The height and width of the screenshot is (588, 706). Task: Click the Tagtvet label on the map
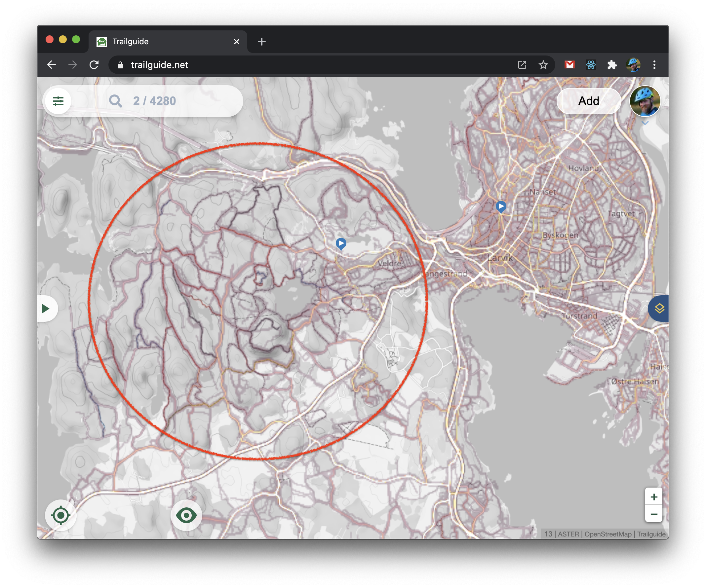tap(621, 213)
